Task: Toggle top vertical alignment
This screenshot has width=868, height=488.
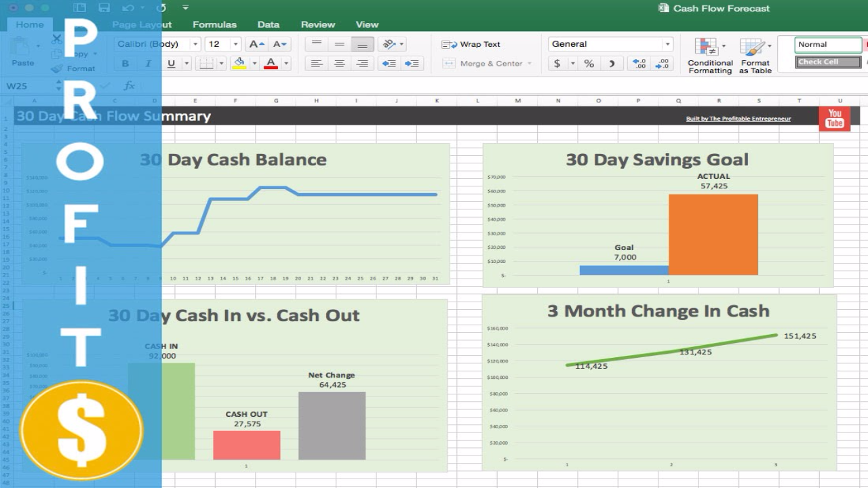Action: pyautogui.click(x=316, y=44)
